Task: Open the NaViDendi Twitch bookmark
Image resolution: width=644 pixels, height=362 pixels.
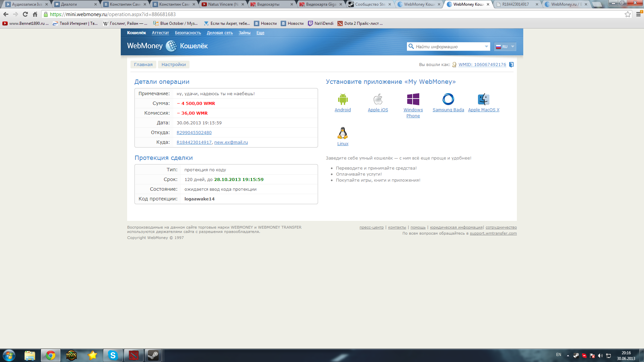Action: (x=321, y=23)
